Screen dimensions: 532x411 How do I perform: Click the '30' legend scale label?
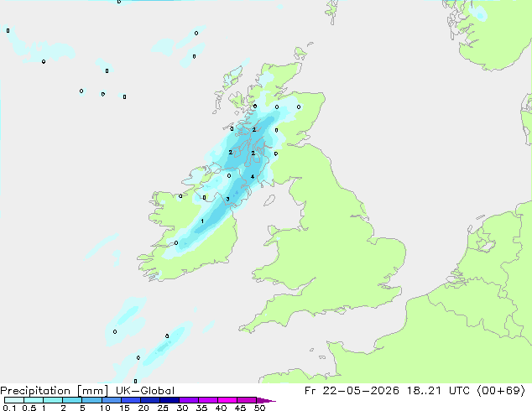[182, 408]
